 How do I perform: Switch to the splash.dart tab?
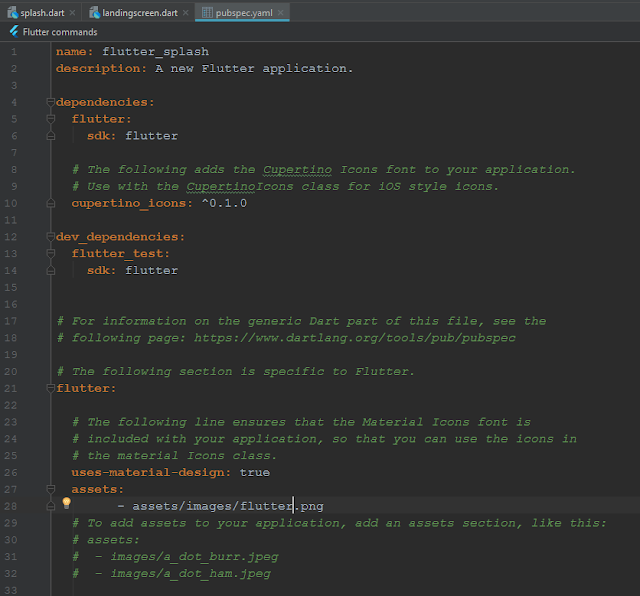pyautogui.click(x=41, y=13)
